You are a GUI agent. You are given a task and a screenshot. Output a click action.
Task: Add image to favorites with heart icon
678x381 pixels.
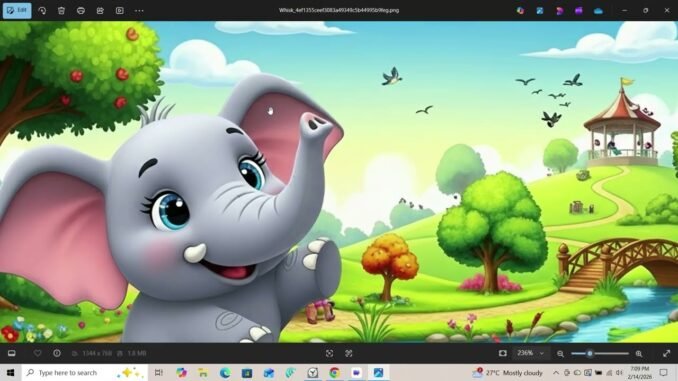pos(38,353)
